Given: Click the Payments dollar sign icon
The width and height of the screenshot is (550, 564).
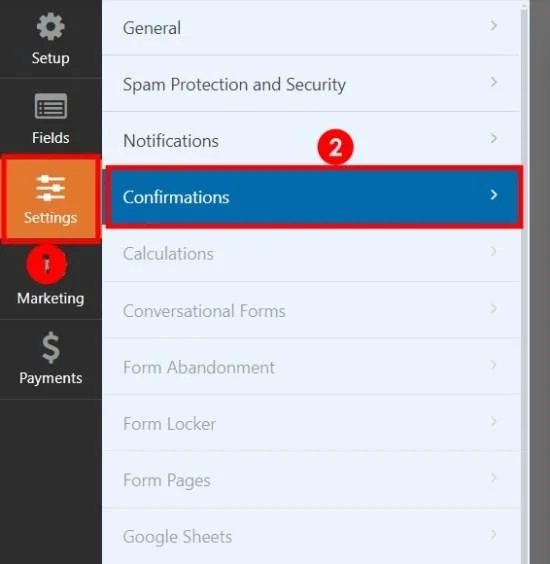Looking at the screenshot, I should (x=51, y=347).
